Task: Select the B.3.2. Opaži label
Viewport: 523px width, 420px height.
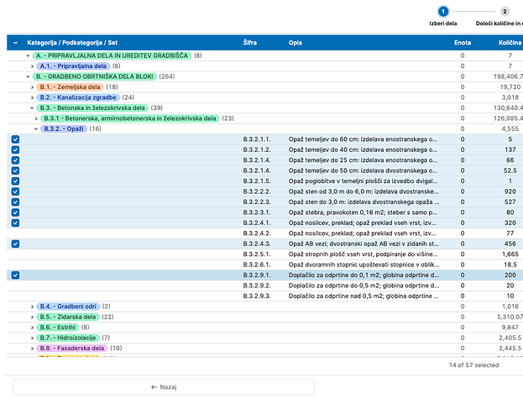Action: (64, 129)
